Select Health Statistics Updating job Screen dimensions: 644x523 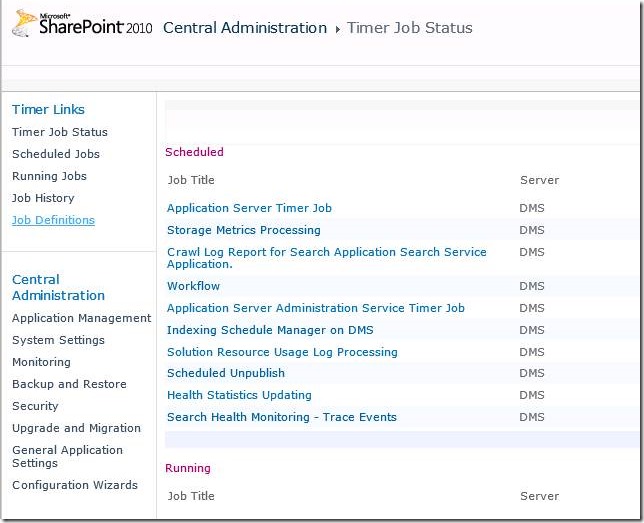pyautogui.click(x=239, y=395)
